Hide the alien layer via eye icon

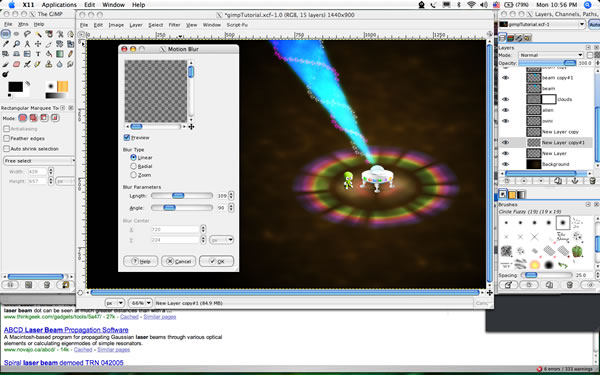click(x=505, y=110)
